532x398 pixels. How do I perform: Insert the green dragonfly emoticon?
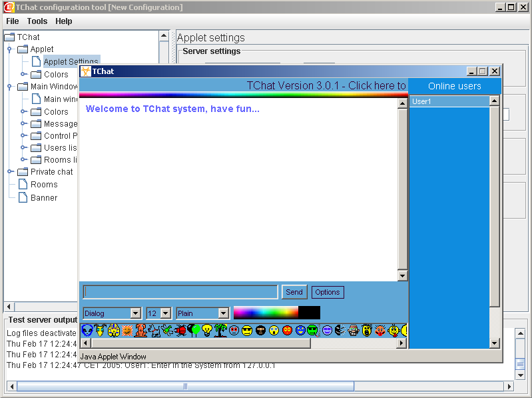pos(167,330)
